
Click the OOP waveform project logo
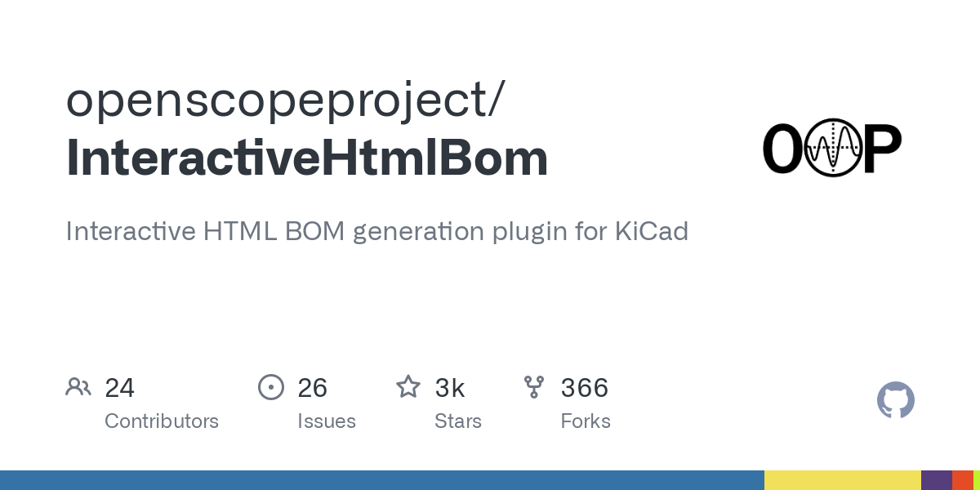[831, 149]
